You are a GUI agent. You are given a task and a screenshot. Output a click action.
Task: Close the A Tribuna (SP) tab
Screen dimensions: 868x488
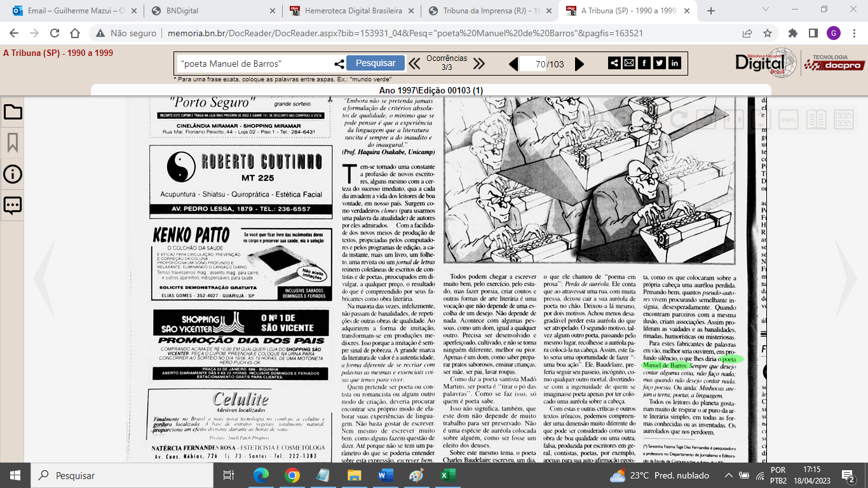686,11
